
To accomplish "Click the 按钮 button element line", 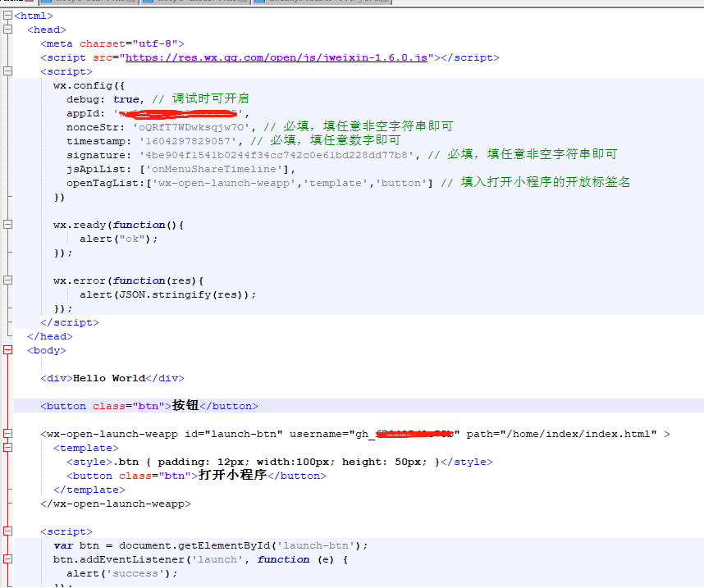I will (x=149, y=406).
